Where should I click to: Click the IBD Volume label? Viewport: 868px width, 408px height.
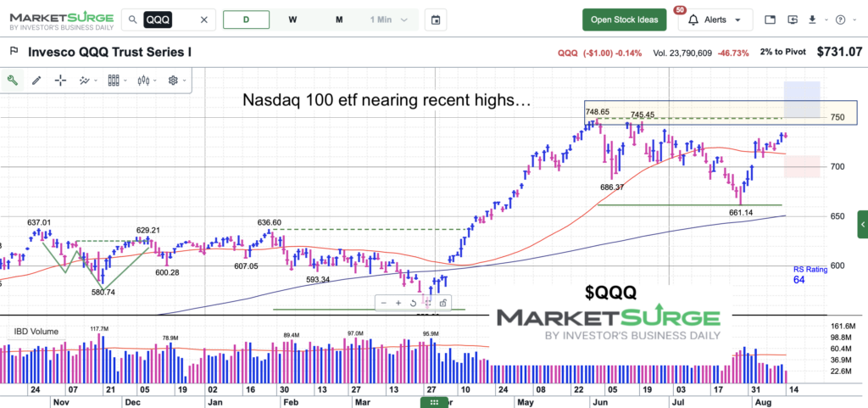point(36,332)
